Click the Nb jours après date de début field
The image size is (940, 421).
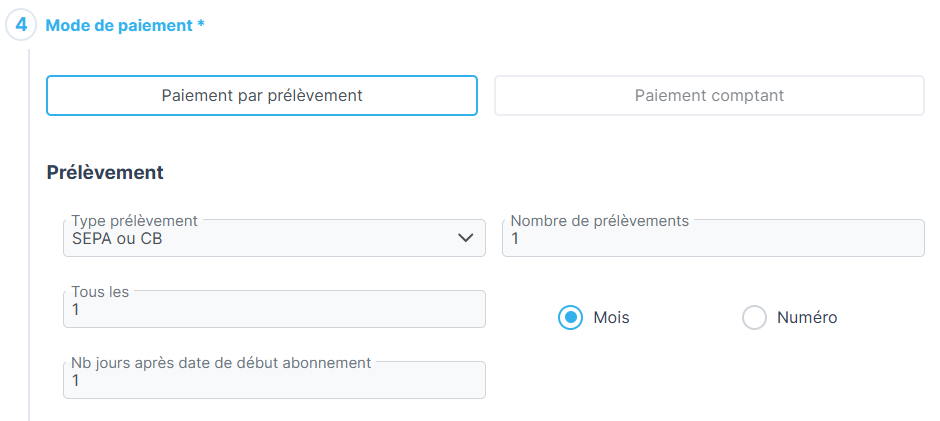pyautogui.click(x=273, y=382)
